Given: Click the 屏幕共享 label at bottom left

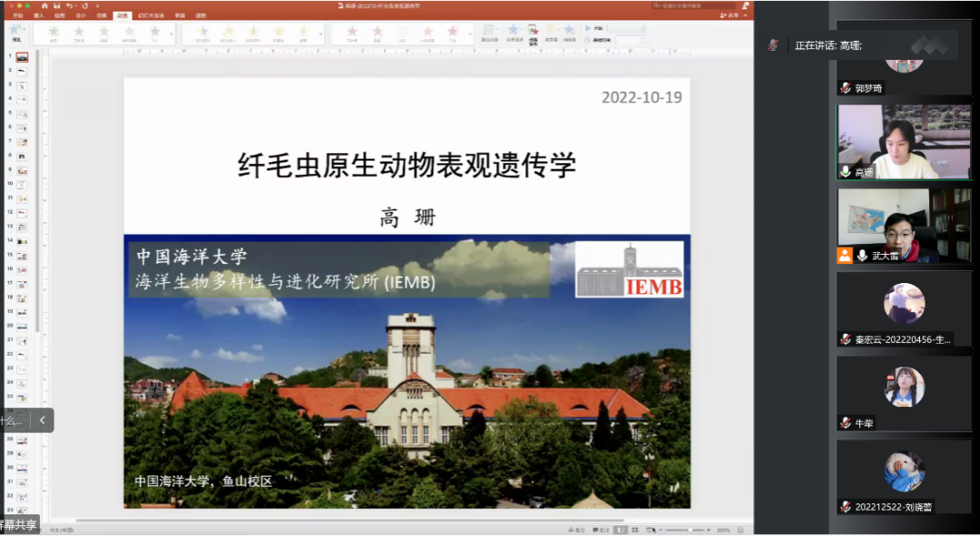Looking at the screenshot, I should click(18, 524).
